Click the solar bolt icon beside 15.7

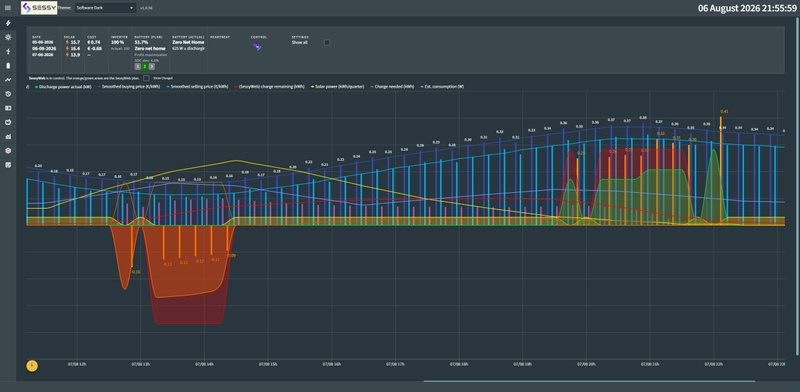click(x=67, y=42)
